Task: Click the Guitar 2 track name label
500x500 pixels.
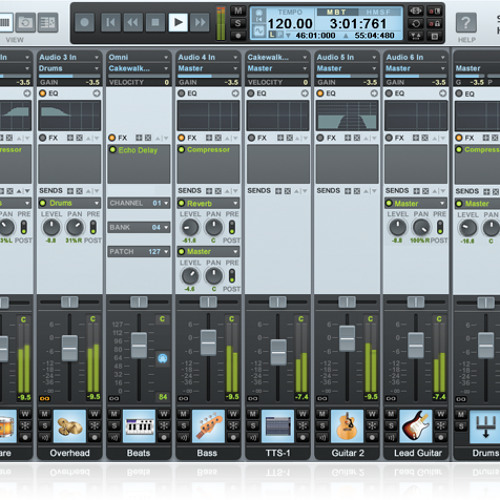Action: [347, 453]
